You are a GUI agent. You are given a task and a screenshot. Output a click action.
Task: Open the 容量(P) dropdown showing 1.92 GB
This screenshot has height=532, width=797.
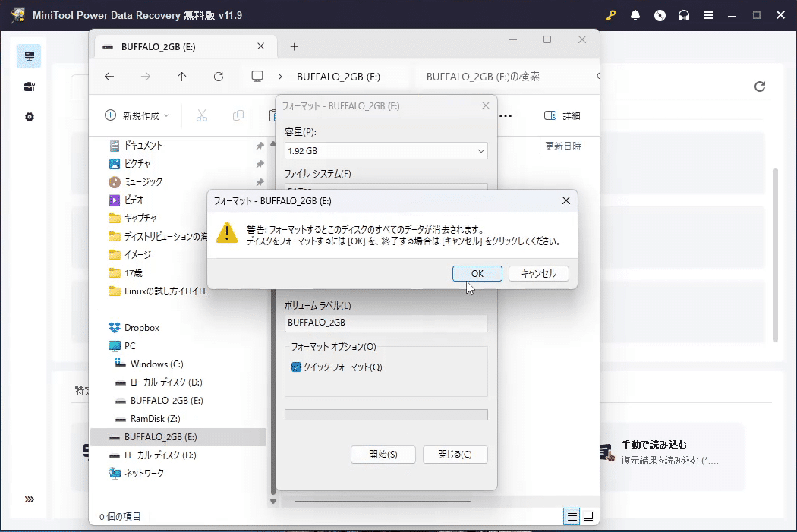click(x=386, y=150)
